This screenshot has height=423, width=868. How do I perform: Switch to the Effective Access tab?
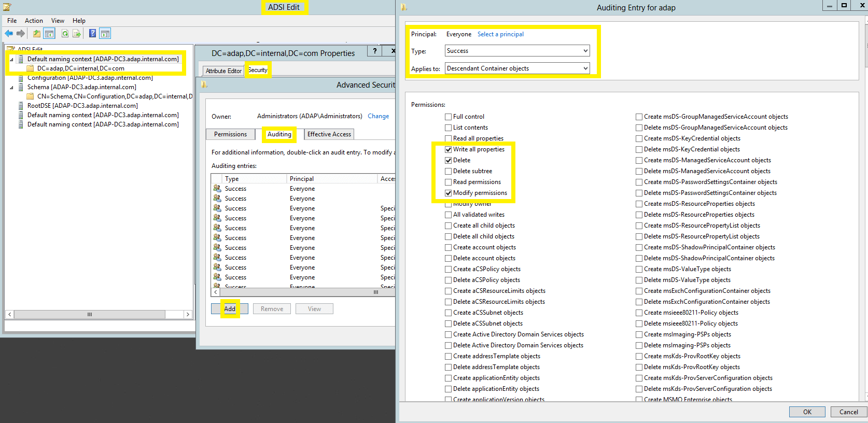pyautogui.click(x=329, y=134)
